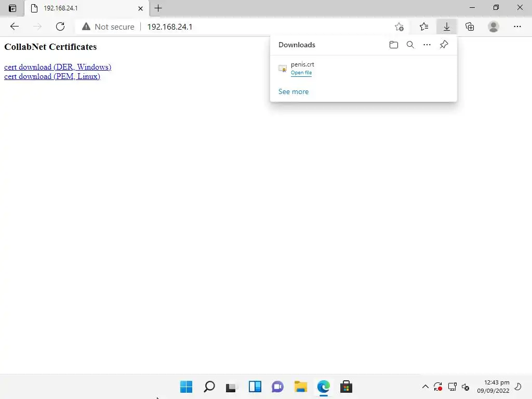Close the 192.168.24.1 tab
This screenshot has width=532, height=399.
(x=140, y=8)
